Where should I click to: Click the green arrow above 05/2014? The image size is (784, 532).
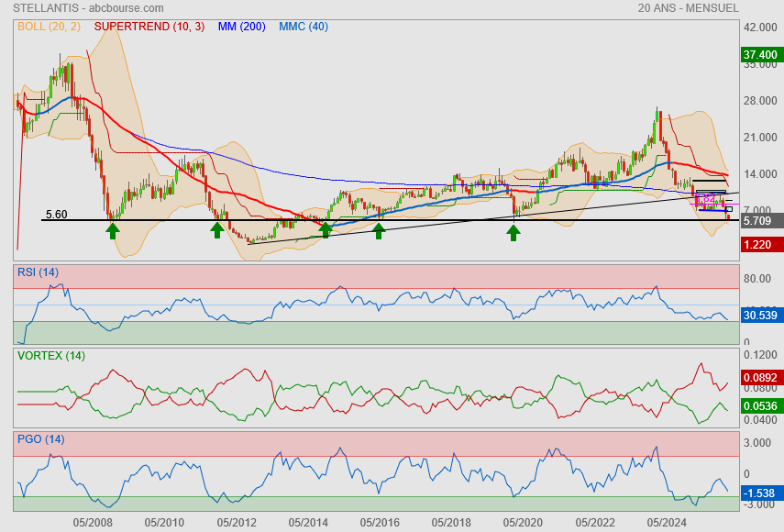point(326,230)
